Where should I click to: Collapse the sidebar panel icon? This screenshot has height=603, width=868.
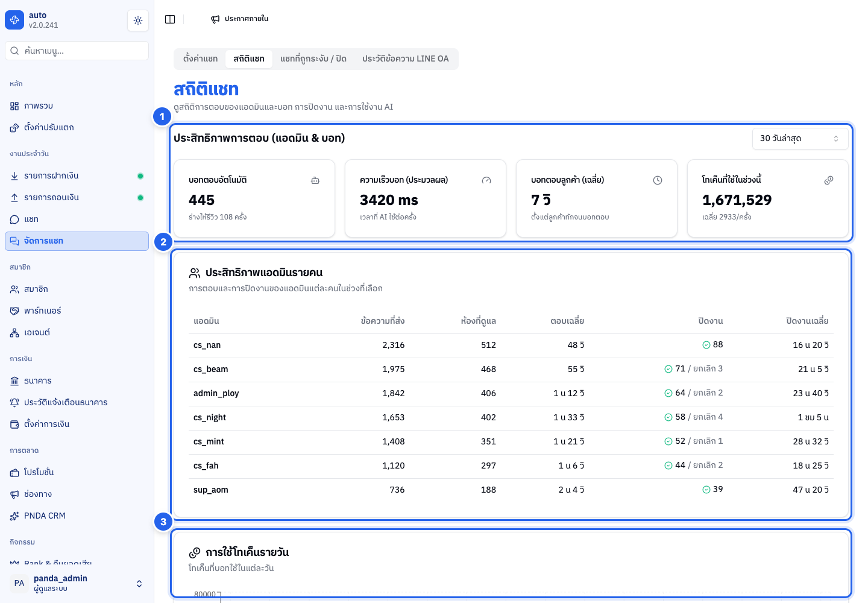(x=170, y=19)
